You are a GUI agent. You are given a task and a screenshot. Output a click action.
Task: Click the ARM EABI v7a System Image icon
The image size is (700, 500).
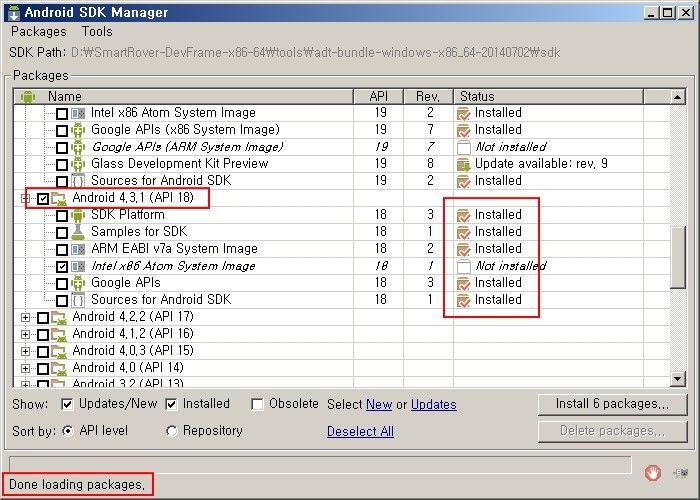[78, 250]
